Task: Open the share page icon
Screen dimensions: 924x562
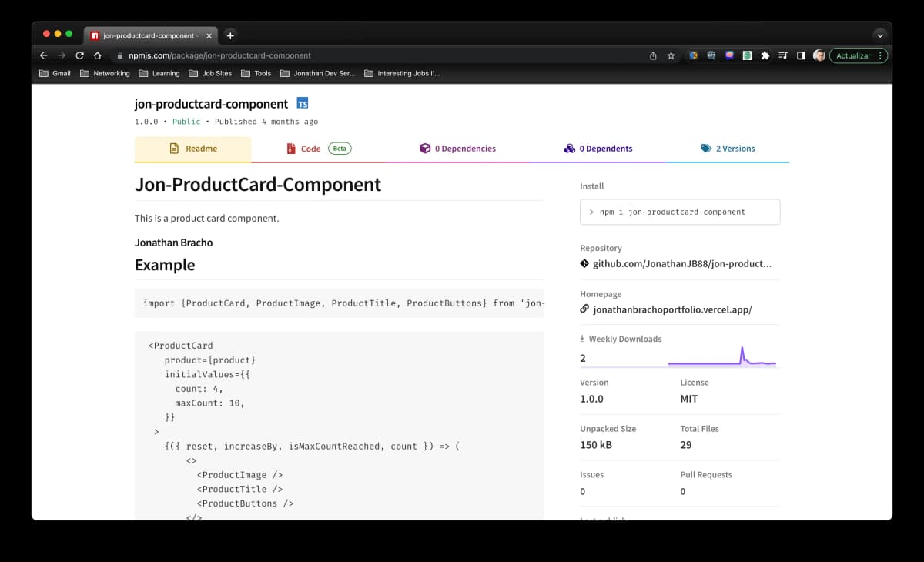Action: click(x=653, y=55)
